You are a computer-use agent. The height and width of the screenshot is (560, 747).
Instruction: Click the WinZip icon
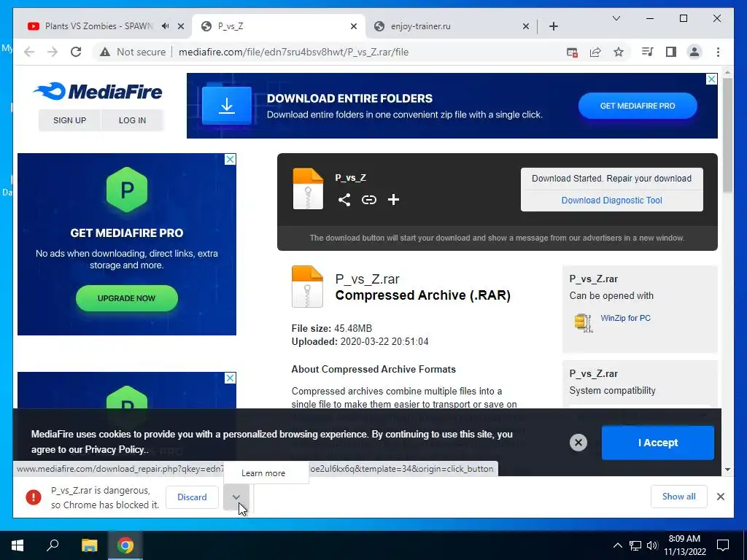point(584,323)
